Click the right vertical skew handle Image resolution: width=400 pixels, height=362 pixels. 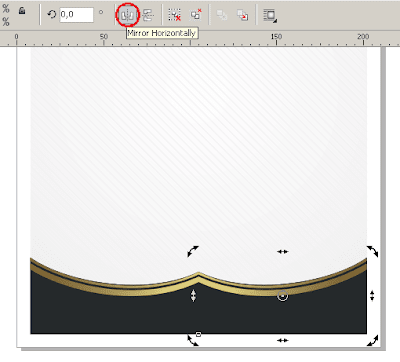point(372,296)
